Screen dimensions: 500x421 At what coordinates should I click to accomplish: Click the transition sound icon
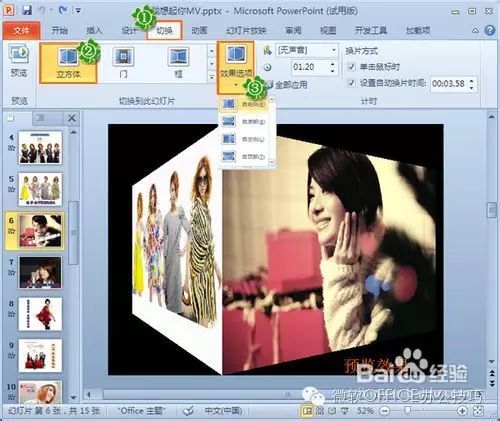click(267, 50)
